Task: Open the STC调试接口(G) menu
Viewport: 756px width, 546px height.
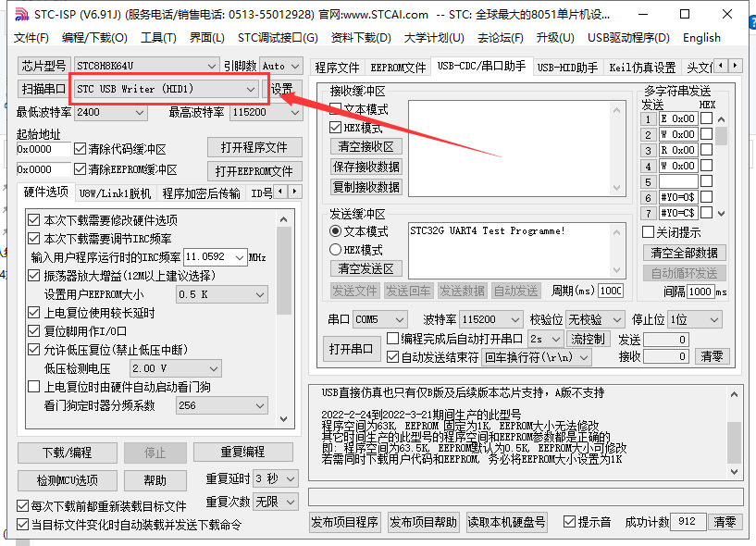Action: [278, 38]
